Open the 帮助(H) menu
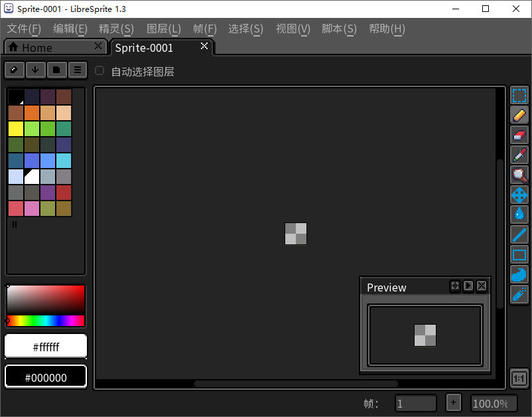This screenshot has width=532, height=417. [387, 29]
